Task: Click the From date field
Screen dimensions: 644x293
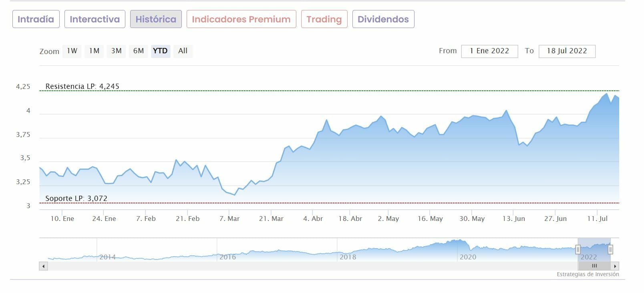Action: [489, 51]
